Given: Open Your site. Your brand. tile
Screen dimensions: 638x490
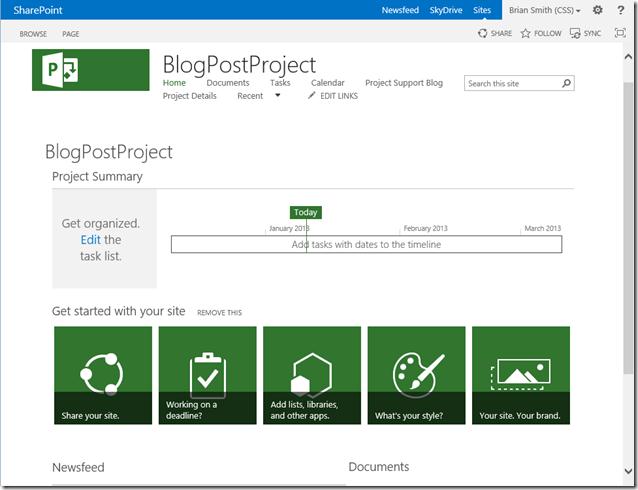Looking at the screenshot, I should [x=521, y=375].
